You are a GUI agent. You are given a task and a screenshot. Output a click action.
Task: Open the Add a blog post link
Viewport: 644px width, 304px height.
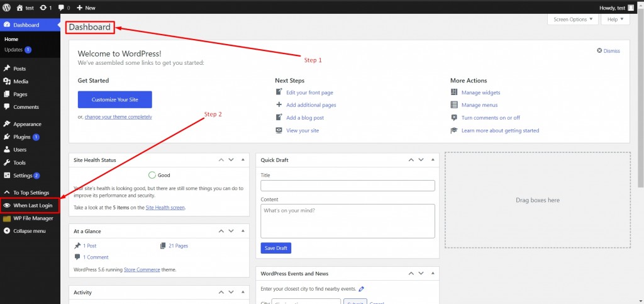[305, 118]
